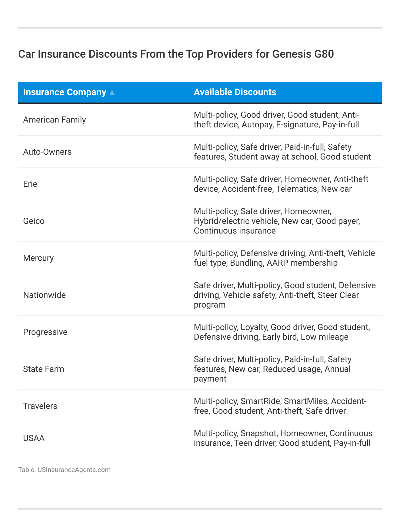Select the Nationwide row label

44,295
